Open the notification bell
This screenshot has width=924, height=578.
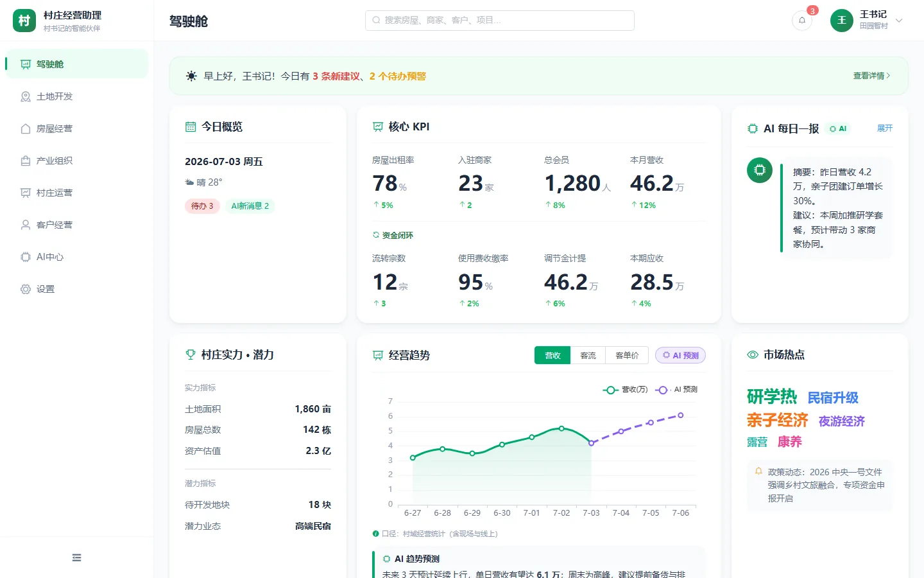pyautogui.click(x=802, y=21)
